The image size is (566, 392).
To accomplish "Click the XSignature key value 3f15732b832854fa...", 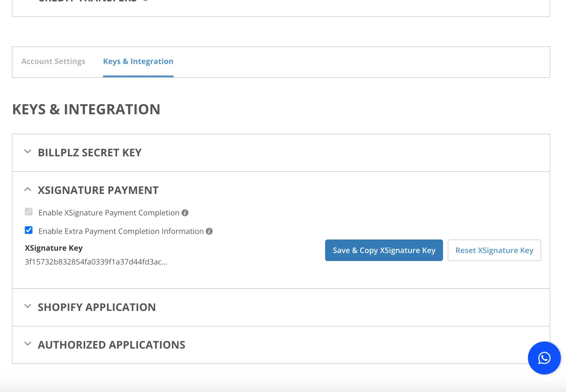I will (96, 262).
